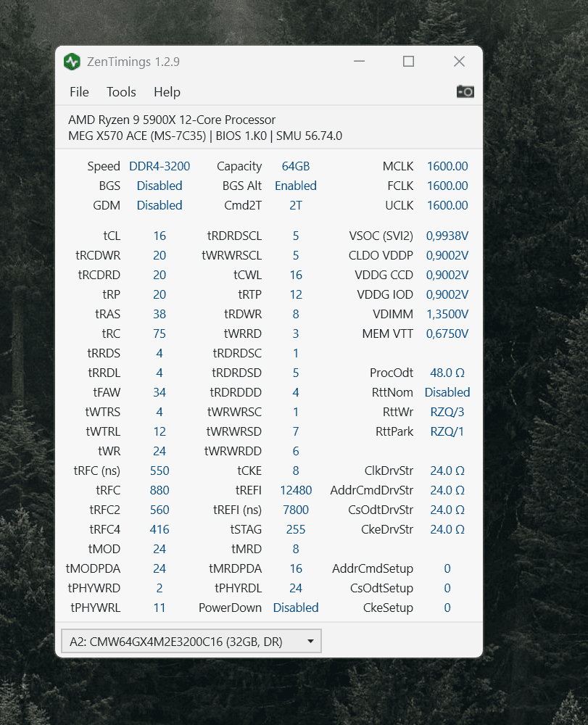Click the ClkDrvStr 24.0 Ω value
The width and height of the screenshot is (588, 725).
(x=447, y=471)
